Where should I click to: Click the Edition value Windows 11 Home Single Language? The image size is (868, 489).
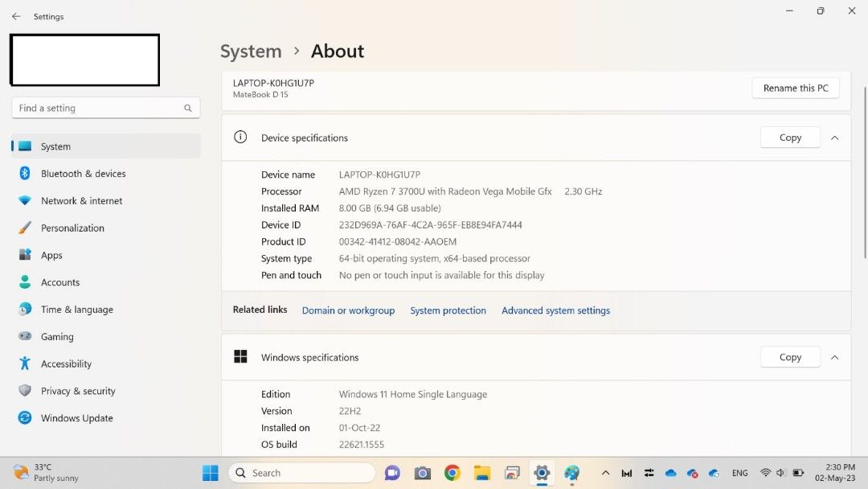pos(413,394)
